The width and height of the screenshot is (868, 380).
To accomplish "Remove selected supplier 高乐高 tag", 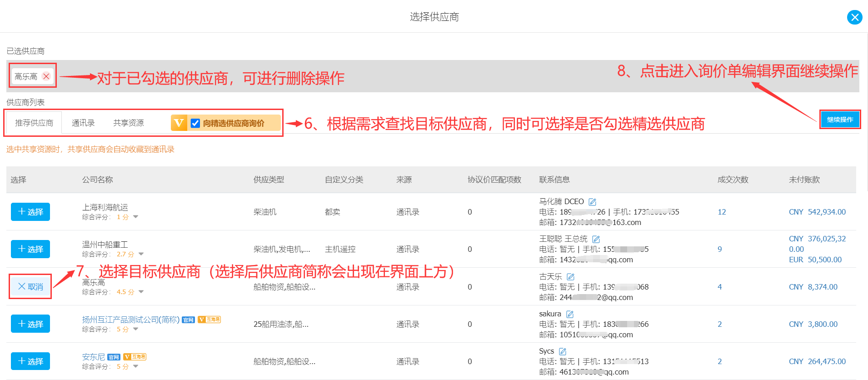I will (x=46, y=76).
